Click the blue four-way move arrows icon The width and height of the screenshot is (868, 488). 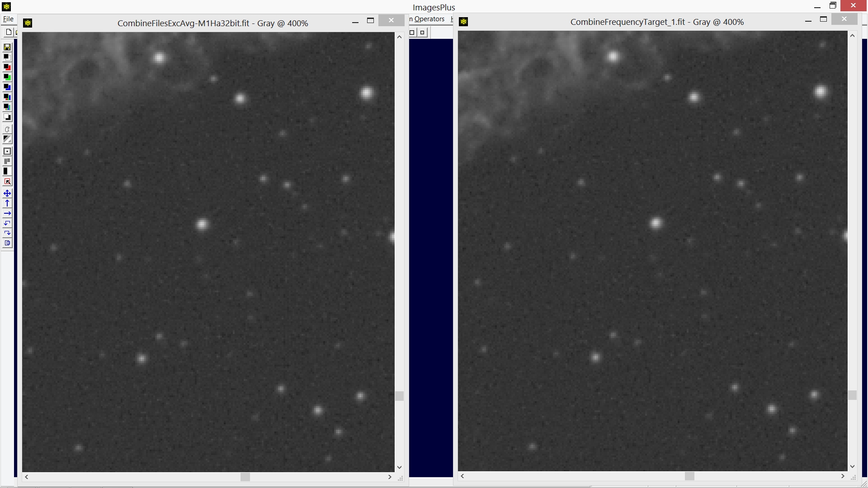7,193
